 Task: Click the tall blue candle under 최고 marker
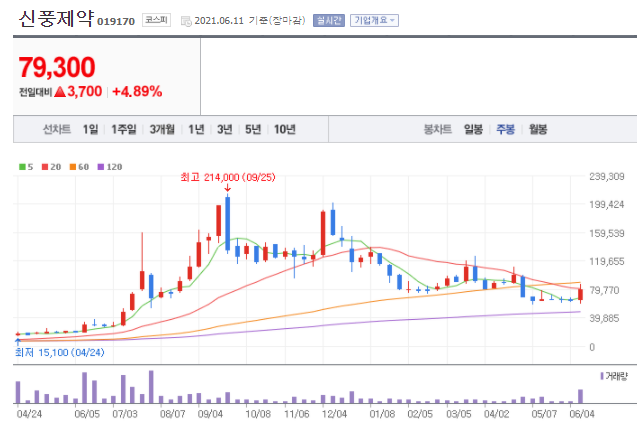pos(228,223)
